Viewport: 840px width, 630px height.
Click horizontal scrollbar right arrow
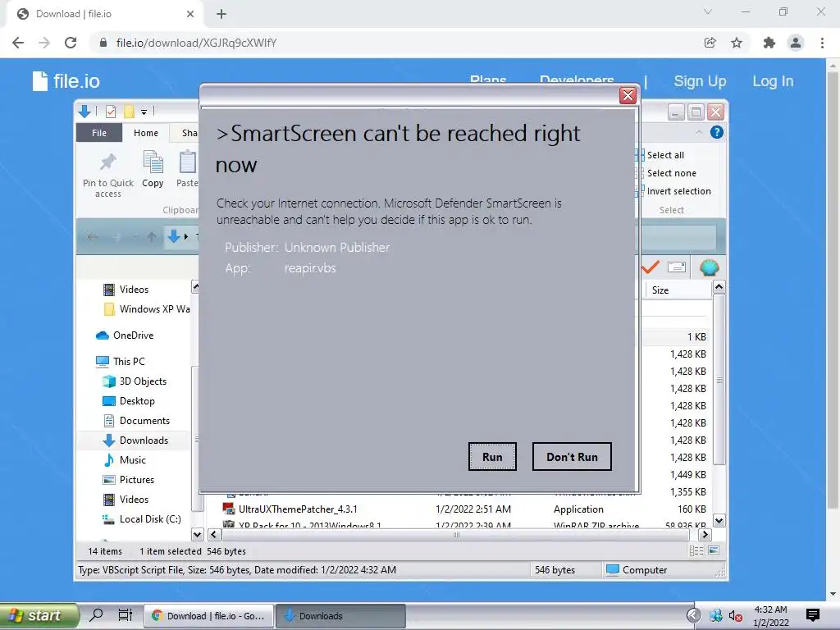pos(705,534)
